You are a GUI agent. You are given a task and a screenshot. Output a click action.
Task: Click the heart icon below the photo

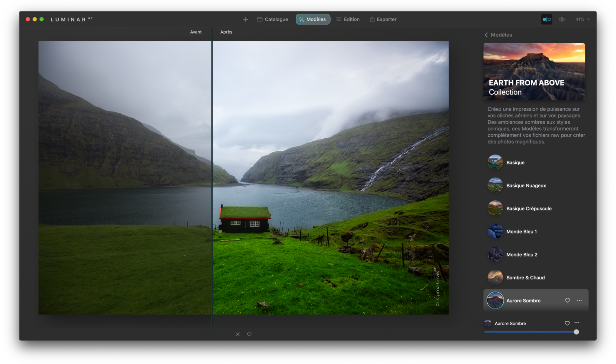pyautogui.click(x=249, y=334)
